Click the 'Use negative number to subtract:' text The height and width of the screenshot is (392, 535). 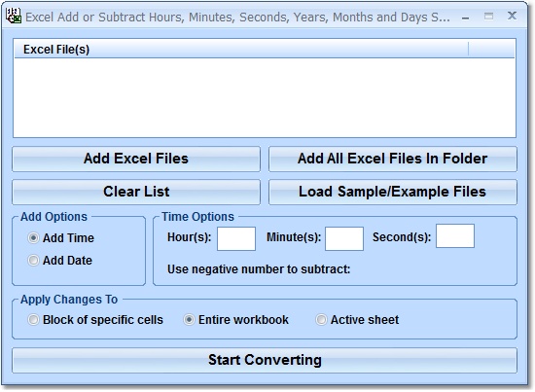pyautogui.click(x=259, y=269)
